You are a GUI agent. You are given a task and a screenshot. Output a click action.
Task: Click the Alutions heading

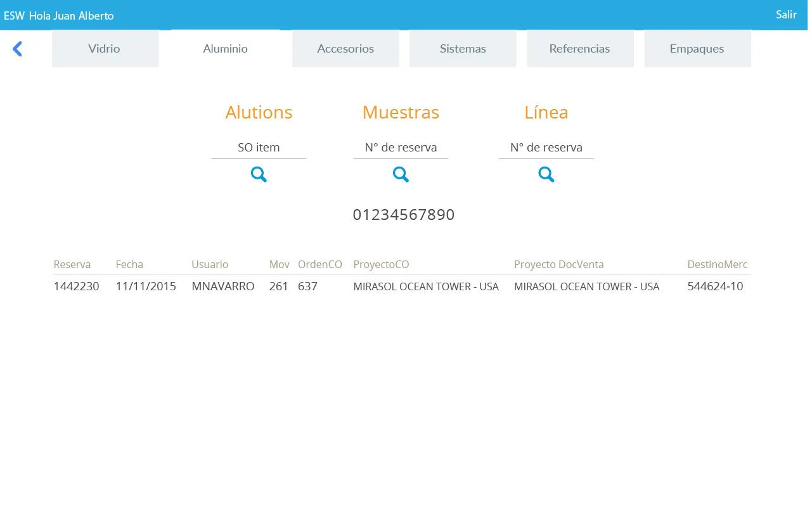[x=259, y=112]
